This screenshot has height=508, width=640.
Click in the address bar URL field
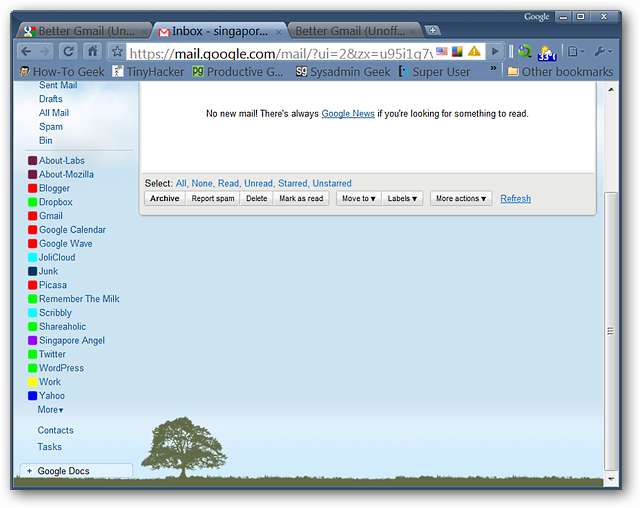click(x=280, y=52)
